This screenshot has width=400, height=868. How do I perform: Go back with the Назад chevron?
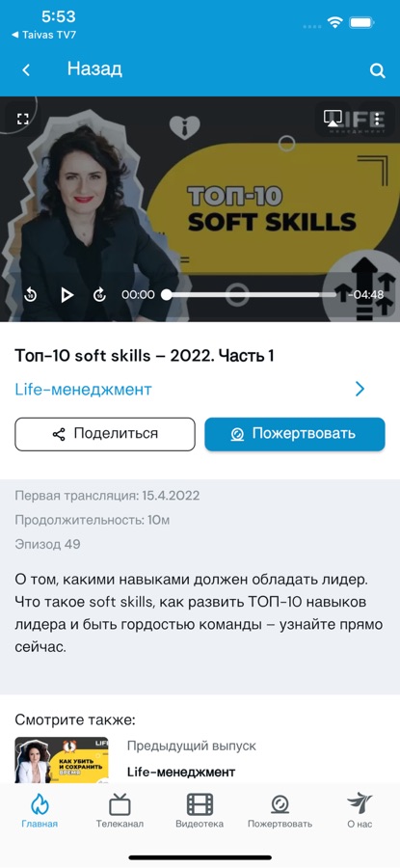25,69
